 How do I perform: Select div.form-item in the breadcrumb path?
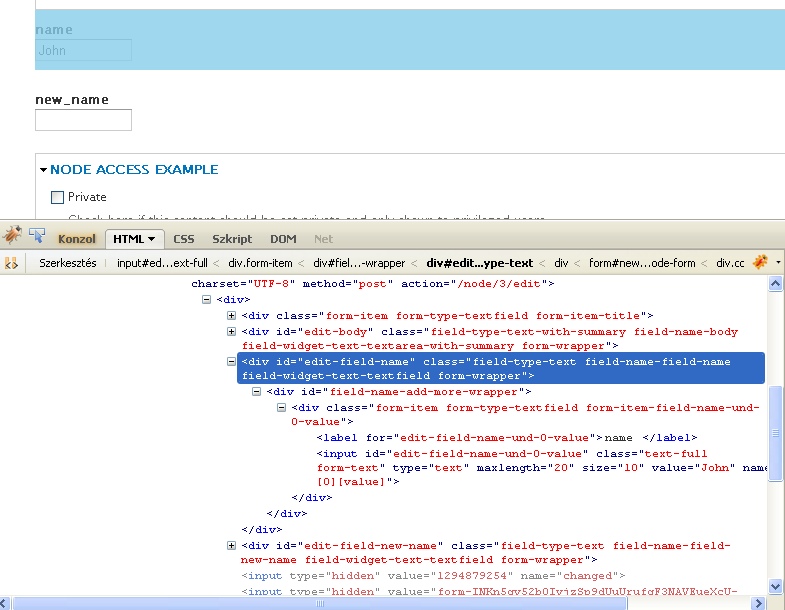(260, 263)
